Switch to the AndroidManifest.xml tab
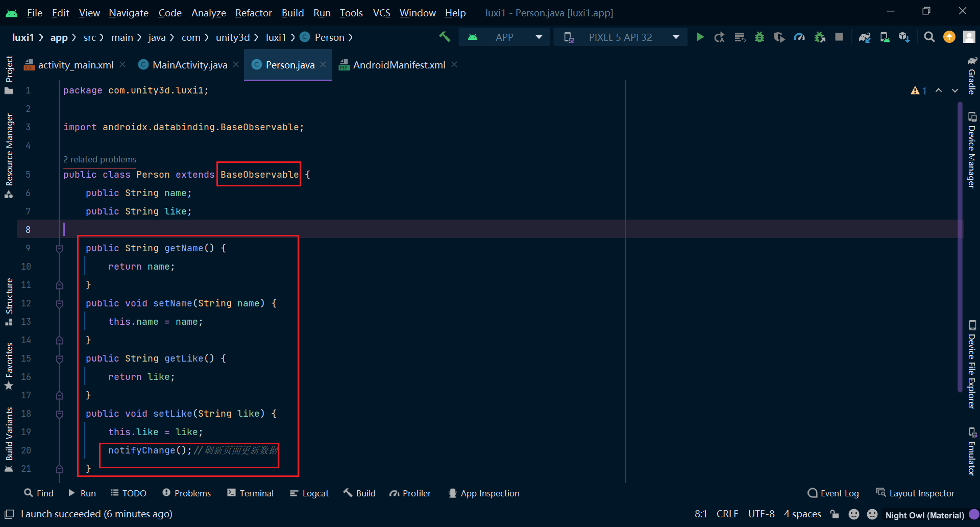The width and height of the screenshot is (980, 527). [x=399, y=65]
